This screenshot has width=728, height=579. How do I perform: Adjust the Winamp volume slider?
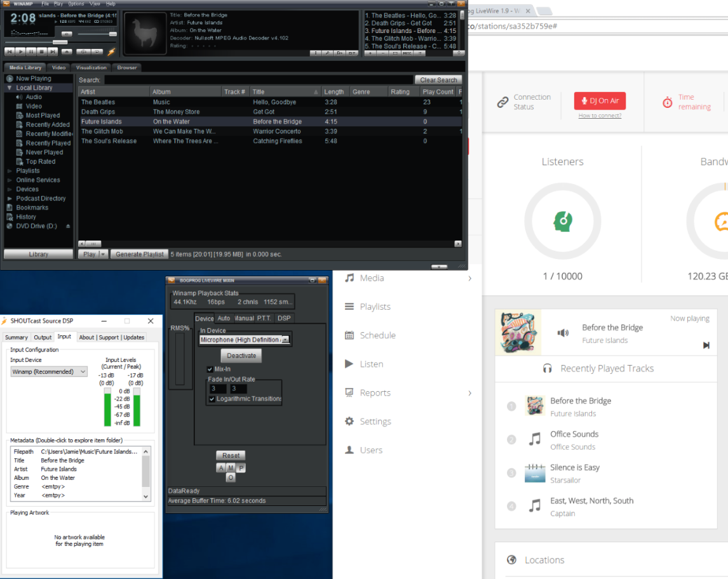tap(112, 34)
